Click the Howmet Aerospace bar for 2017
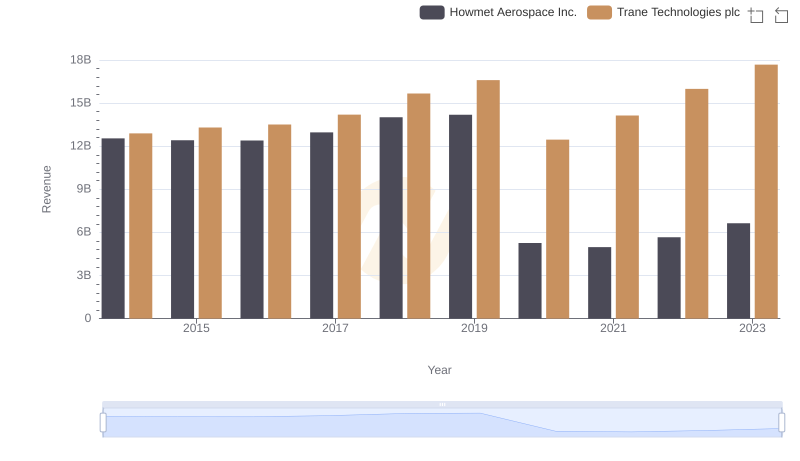 coord(321,225)
